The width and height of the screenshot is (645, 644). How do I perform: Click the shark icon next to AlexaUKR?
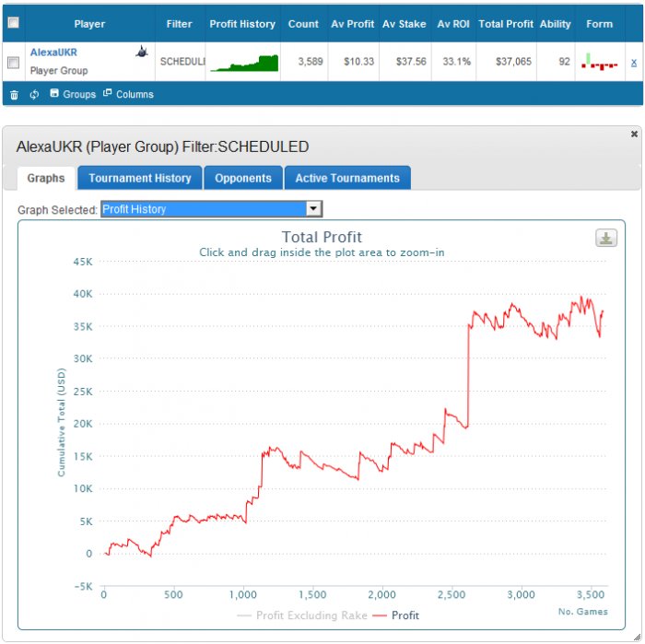pos(142,52)
